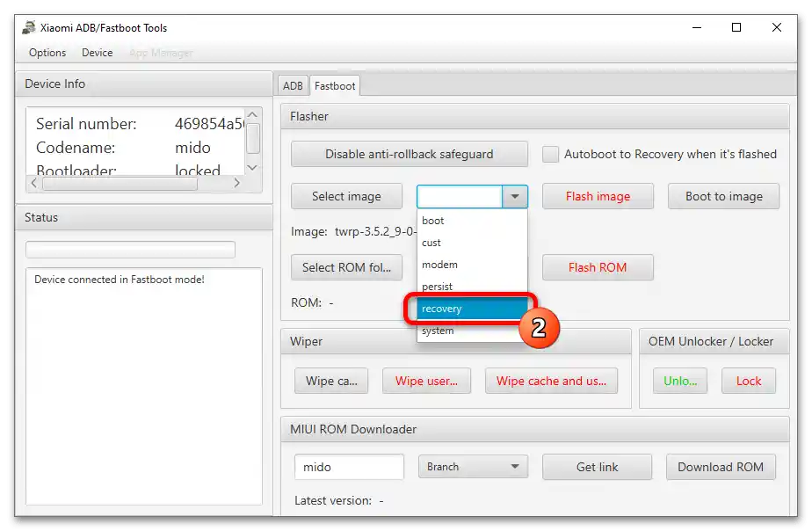Click the Wipe userdata button
Screen dimensions: 812x531
(426, 381)
